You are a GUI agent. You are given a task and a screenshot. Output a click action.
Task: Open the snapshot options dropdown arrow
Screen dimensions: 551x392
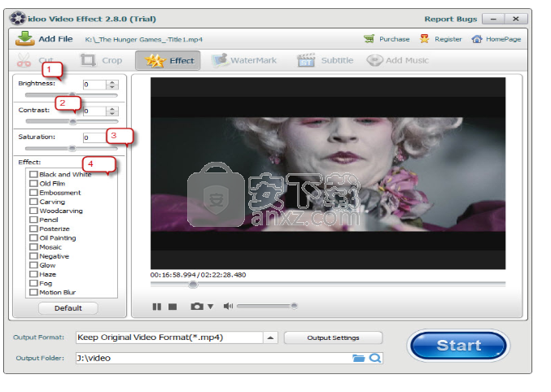pos(210,307)
